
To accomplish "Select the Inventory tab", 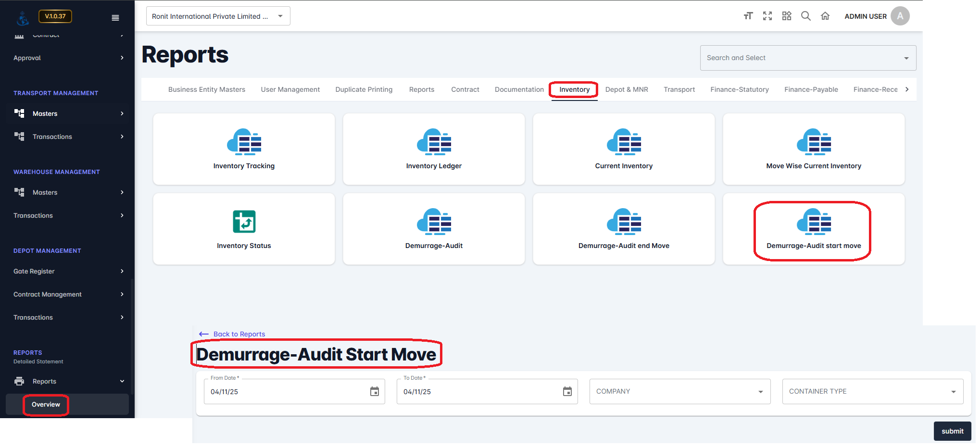I will coord(574,89).
